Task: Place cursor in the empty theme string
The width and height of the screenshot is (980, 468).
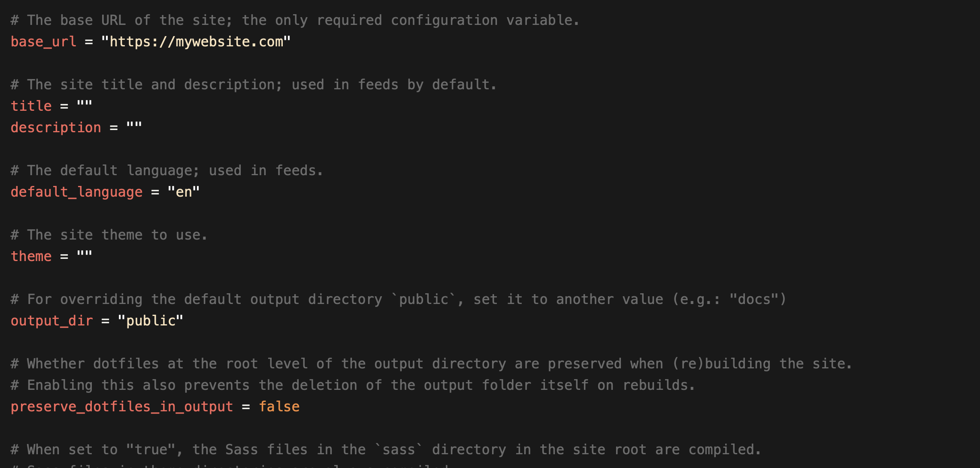Action: [85, 256]
